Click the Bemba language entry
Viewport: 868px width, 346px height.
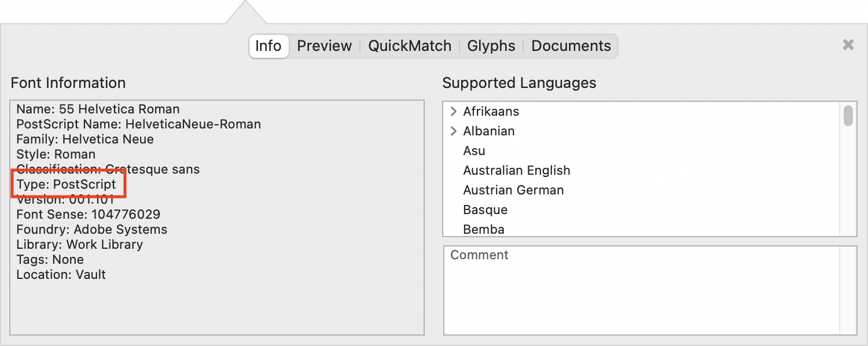[x=483, y=229]
